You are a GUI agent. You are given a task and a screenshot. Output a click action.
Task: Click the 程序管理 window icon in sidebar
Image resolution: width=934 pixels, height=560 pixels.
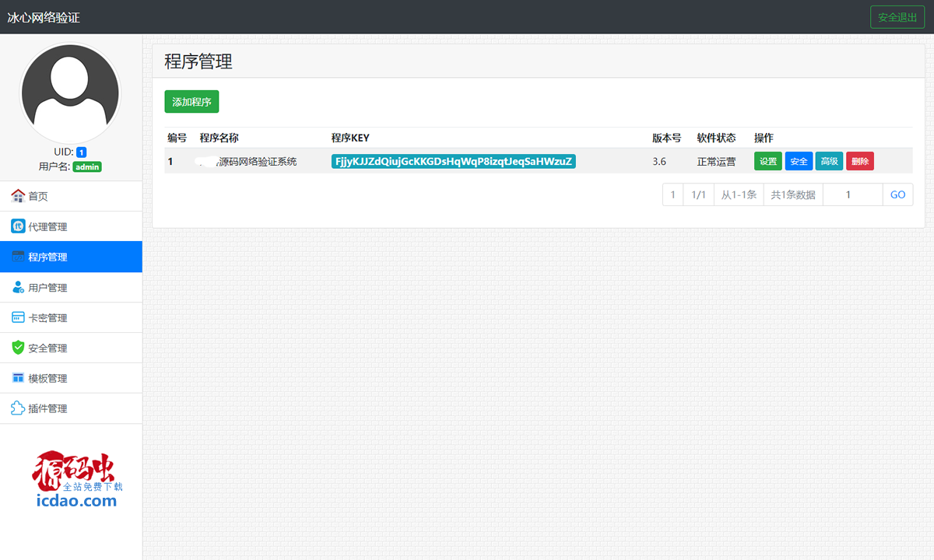[x=18, y=257]
